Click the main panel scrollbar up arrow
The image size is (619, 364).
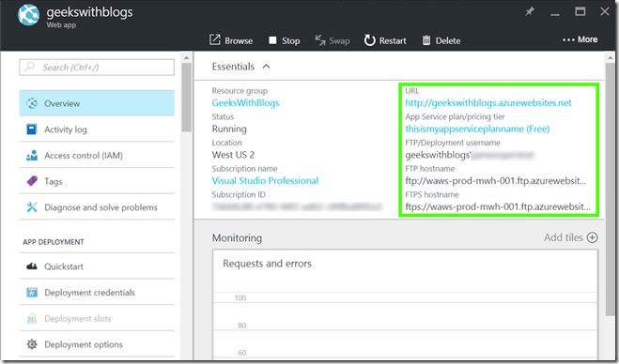point(610,58)
